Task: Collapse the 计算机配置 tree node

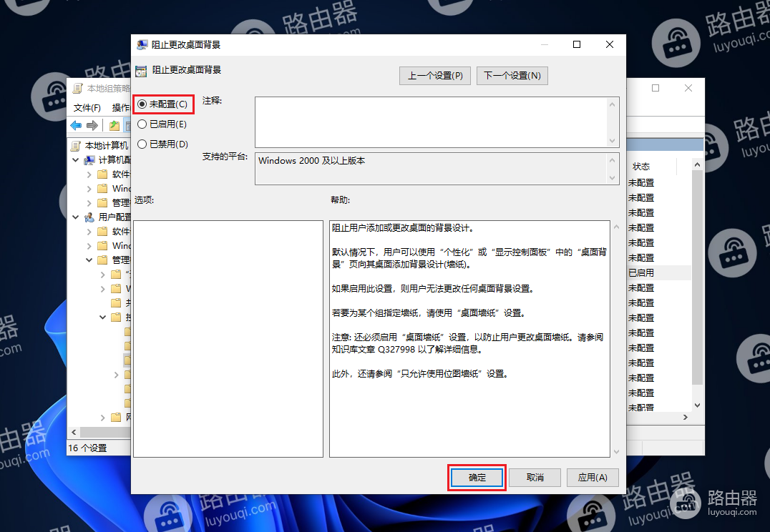Action: (x=76, y=160)
